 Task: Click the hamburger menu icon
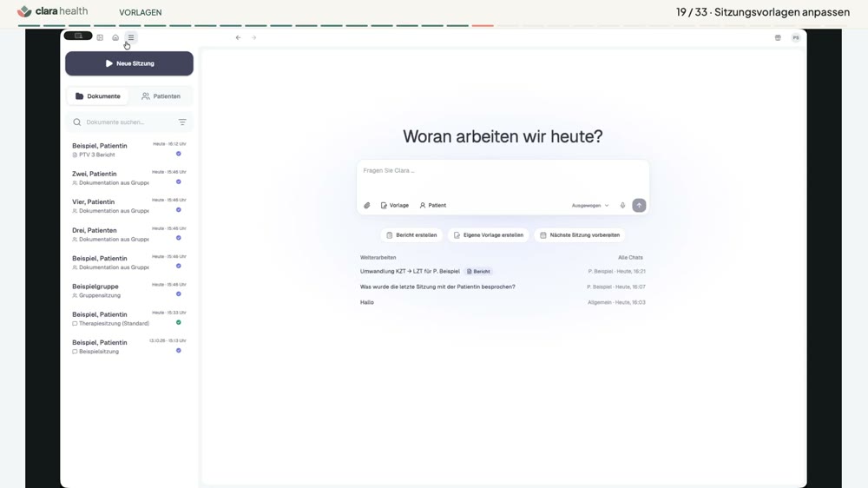[131, 37]
